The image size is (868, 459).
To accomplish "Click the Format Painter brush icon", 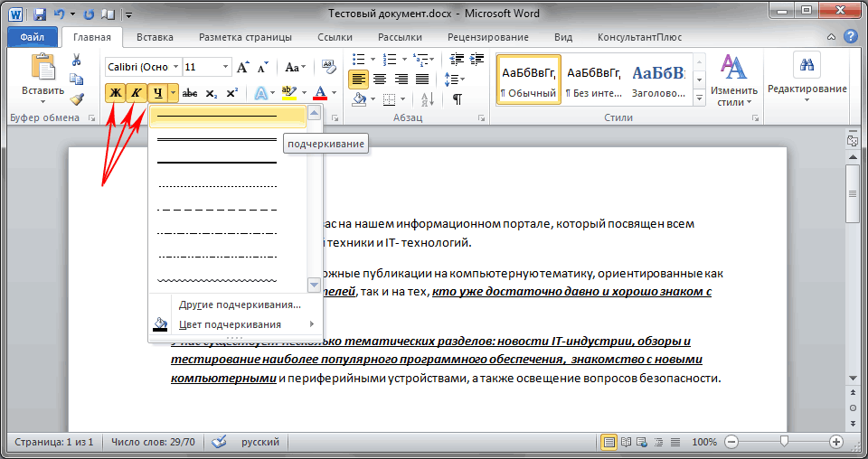I will pos(76,99).
